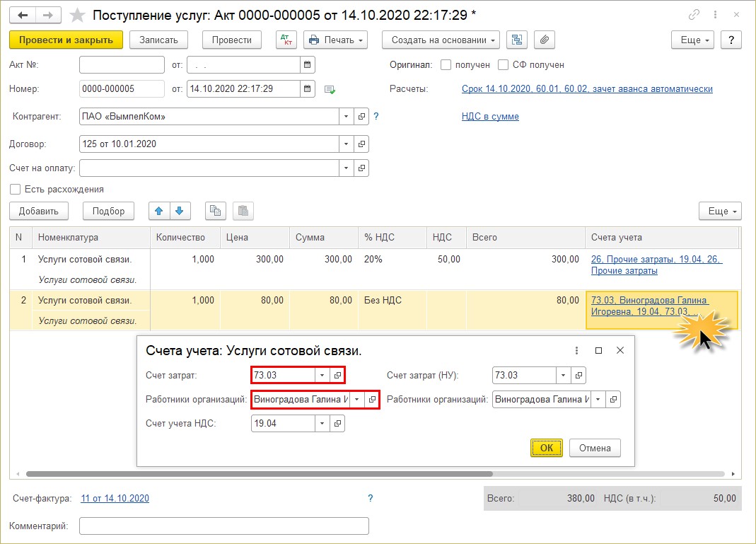Open the window's three-dot options menu
This screenshot has height=544, width=756.
(x=715, y=15)
